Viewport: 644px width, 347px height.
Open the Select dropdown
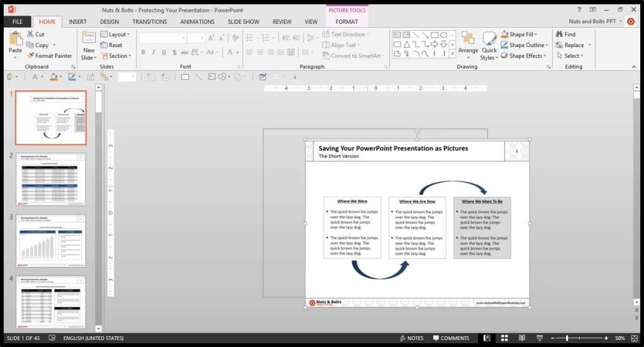(570, 56)
